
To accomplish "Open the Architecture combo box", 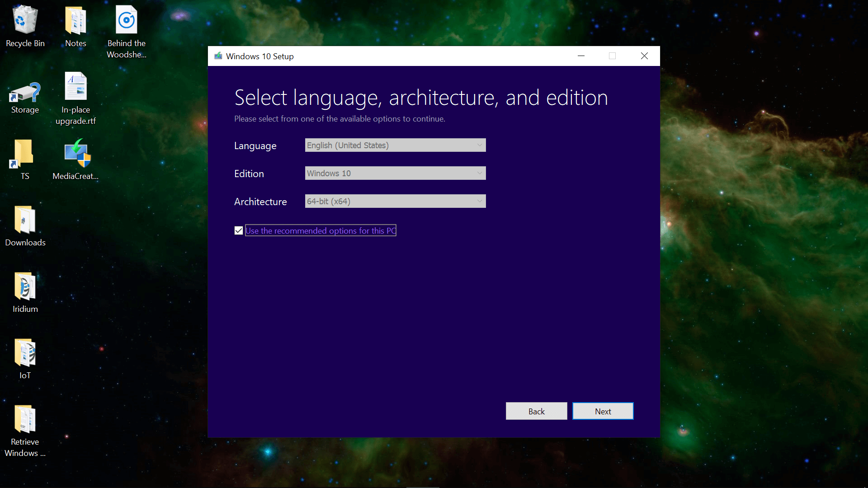I will coord(395,201).
